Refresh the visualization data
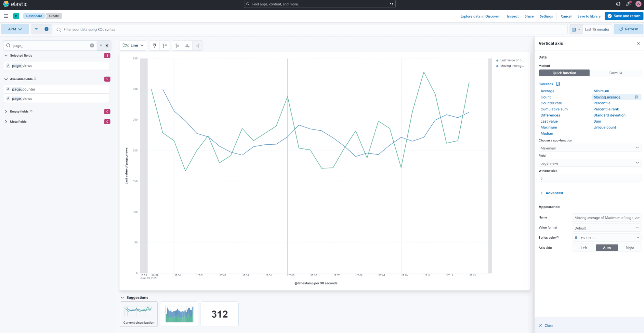 628,29
